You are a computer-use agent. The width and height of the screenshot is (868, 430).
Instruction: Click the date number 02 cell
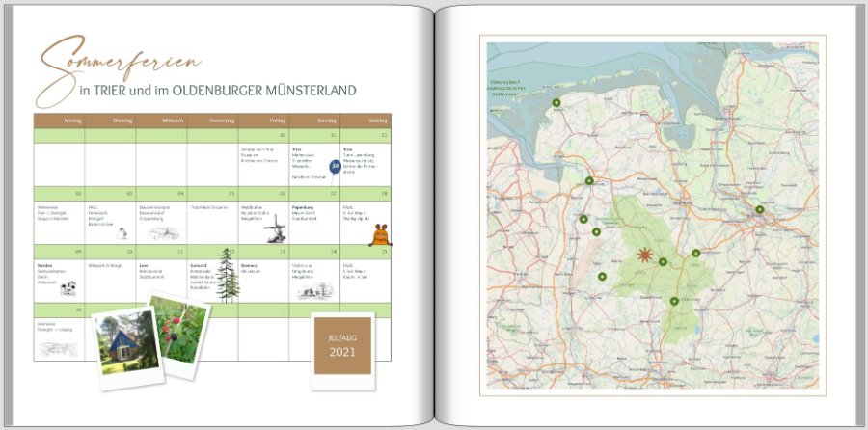point(59,194)
